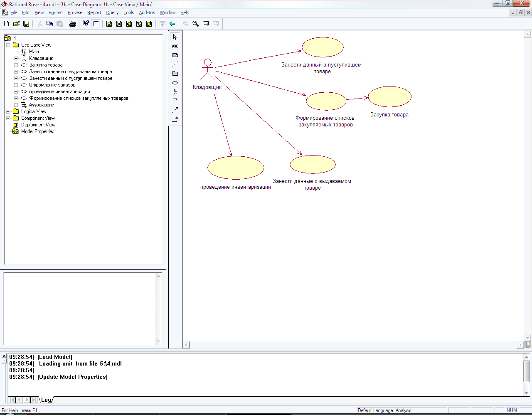Screen dimensions: 532x415
Task: Save the model with floppy disk icon
Action: 26,24
